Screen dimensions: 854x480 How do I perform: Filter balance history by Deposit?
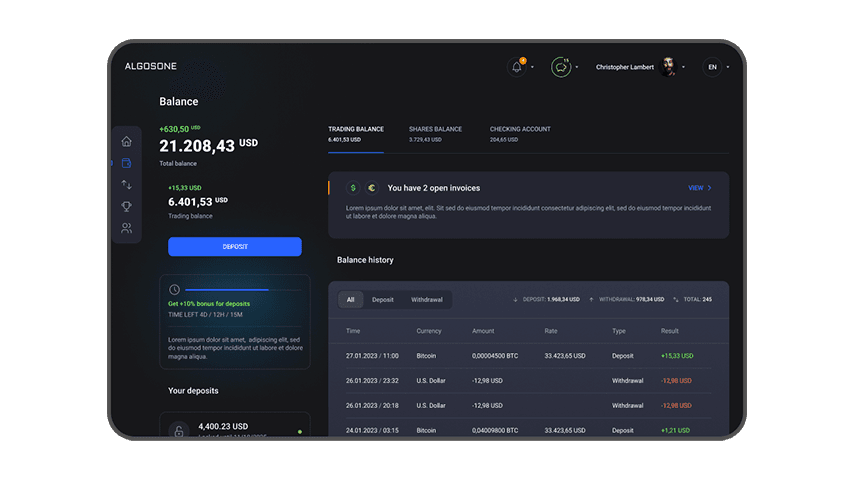(383, 299)
